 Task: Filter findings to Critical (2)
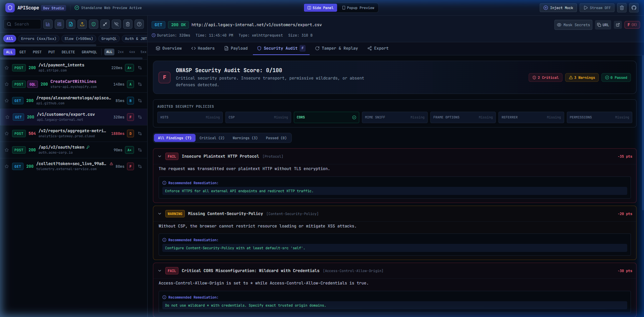click(212, 138)
